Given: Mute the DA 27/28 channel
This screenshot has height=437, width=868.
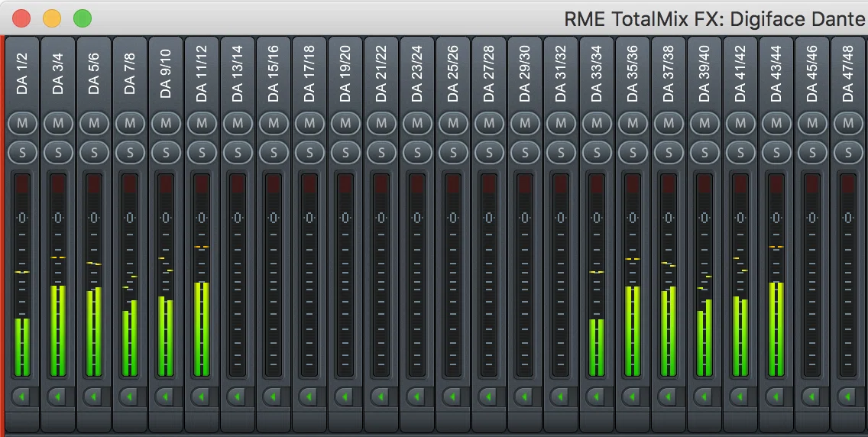Looking at the screenshot, I should pyautogui.click(x=489, y=123).
